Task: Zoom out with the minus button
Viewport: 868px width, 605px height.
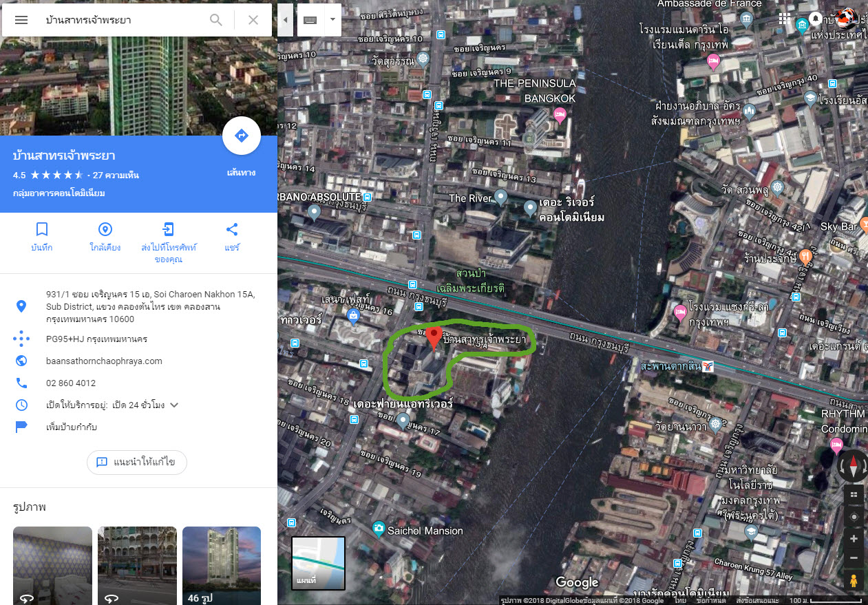Action: pos(854,558)
